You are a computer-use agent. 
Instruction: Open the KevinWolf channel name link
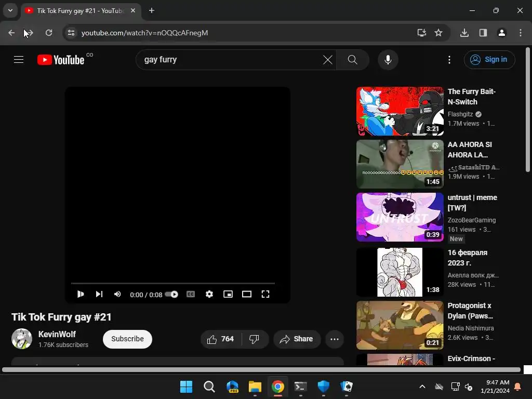tap(57, 334)
